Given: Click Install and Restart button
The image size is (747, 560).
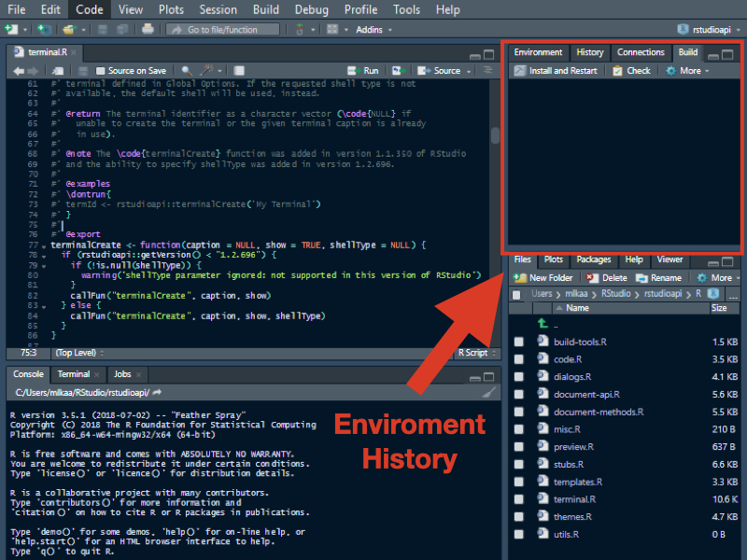Looking at the screenshot, I should pos(556,71).
